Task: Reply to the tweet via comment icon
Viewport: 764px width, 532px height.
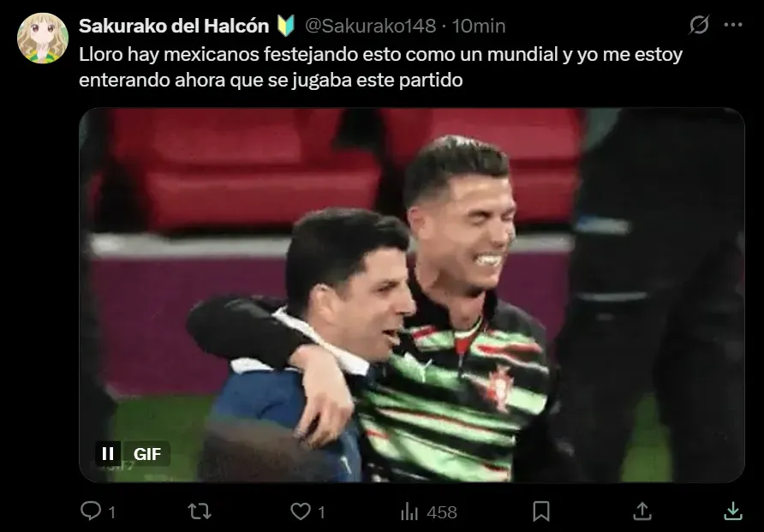Action: (x=91, y=511)
